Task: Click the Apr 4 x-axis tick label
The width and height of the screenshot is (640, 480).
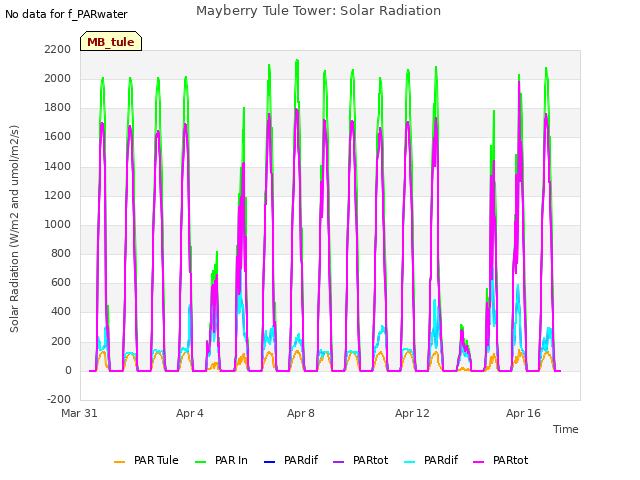Action: point(190,413)
